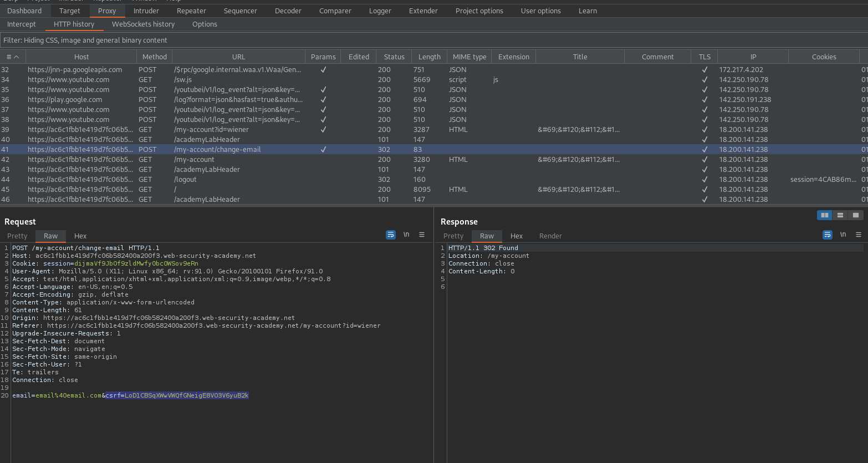Viewport: 868px width, 463px height.
Task: Select row 32 jnn-pa.googleapis.com
Action: pos(433,69)
